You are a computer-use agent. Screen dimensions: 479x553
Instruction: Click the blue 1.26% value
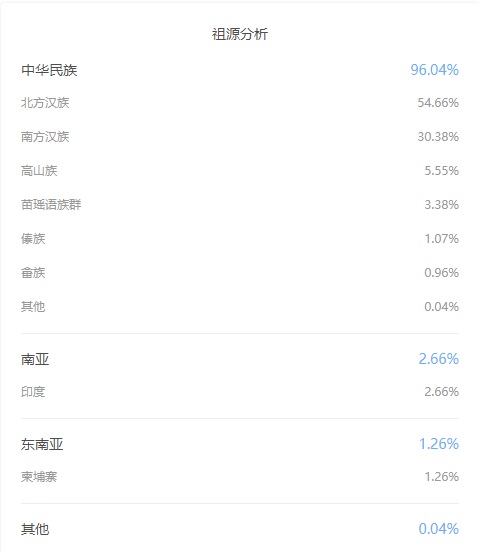[439, 444]
